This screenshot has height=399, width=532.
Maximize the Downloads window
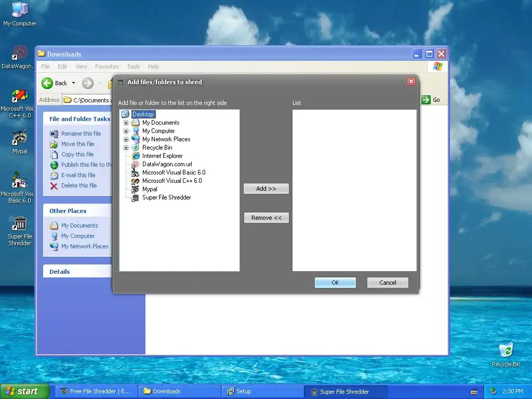click(429, 54)
